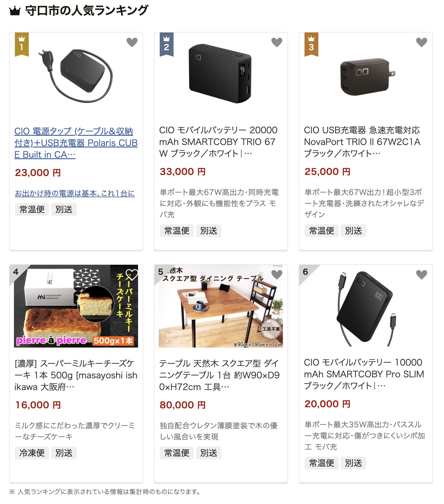This screenshot has height=504, width=444.
Task: Click heart icon on SMARTCOBY Pro SLIM
Action: click(x=421, y=274)
